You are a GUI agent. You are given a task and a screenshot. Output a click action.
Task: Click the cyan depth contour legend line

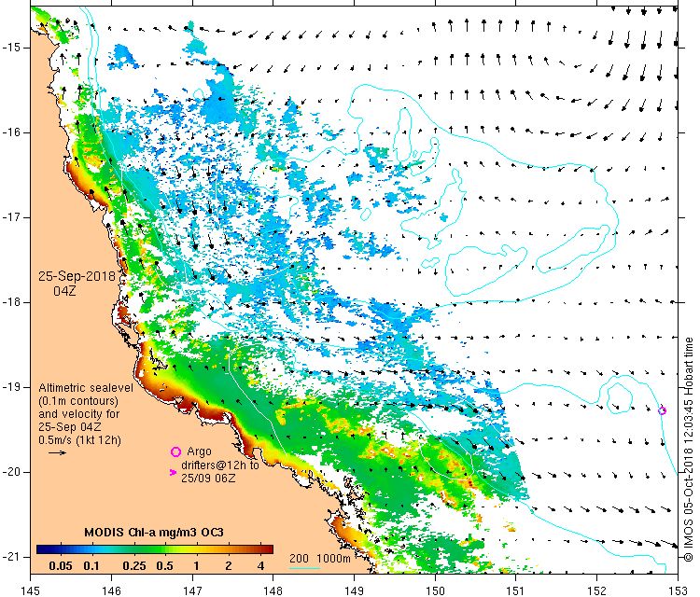304,568
